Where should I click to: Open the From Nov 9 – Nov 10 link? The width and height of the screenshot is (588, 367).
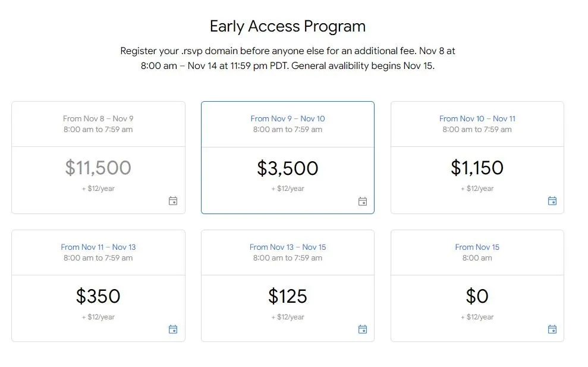point(288,118)
